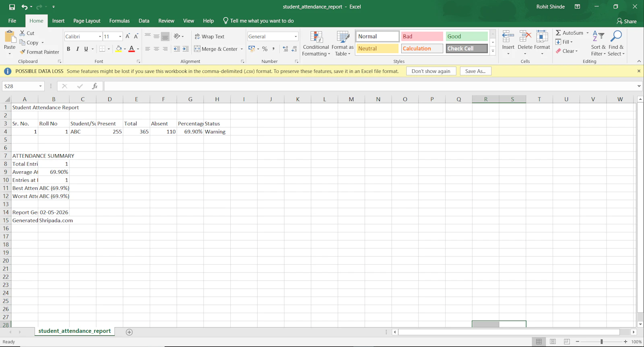Viewport: 644px width, 347px height.
Task: Cut the selected cells
Action: [27, 33]
